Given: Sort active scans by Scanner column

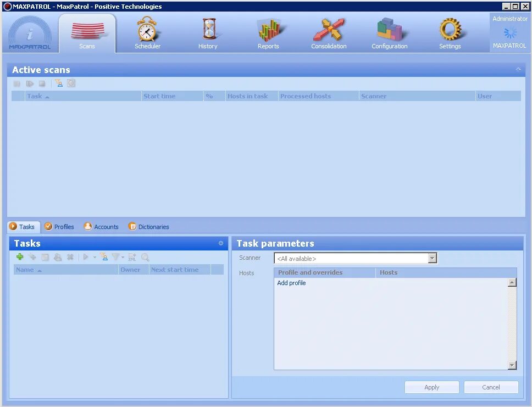Looking at the screenshot, I should coord(417,96).
